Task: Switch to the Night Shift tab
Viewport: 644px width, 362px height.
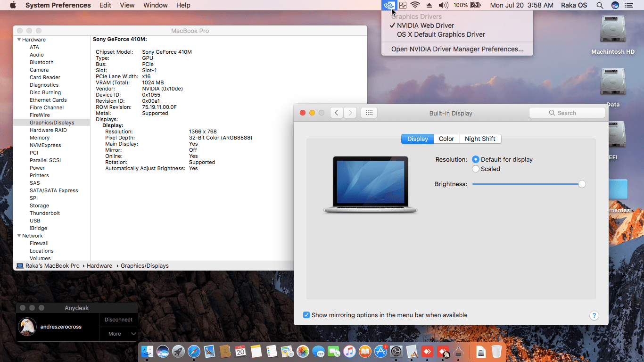Action: tap(480, 139)
